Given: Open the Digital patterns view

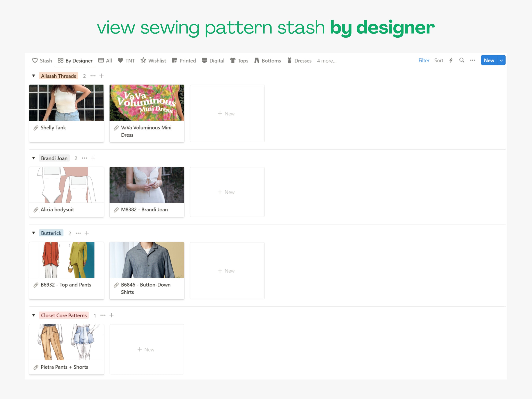Looking at the screenshot, I should (x=213, y=61).
